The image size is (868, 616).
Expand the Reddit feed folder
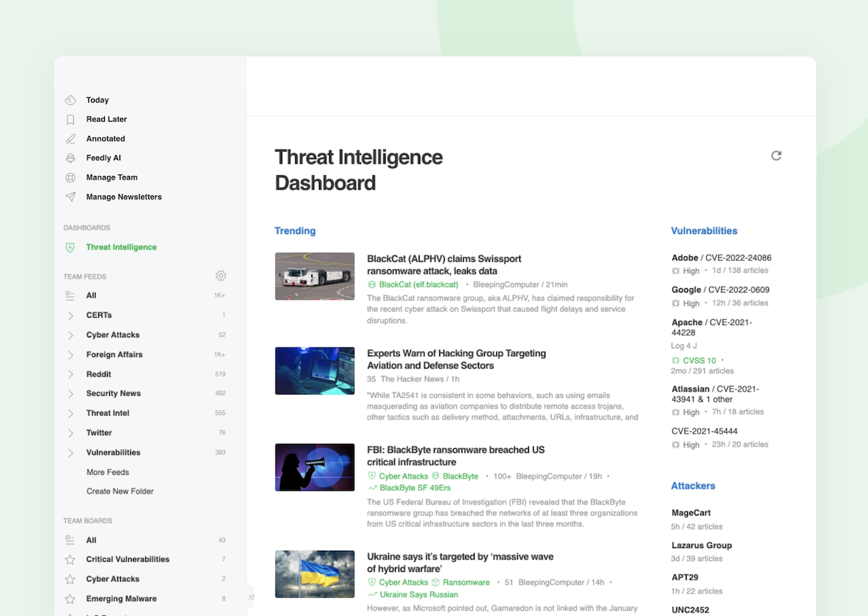pyautogui.click(x=70, y=374)
